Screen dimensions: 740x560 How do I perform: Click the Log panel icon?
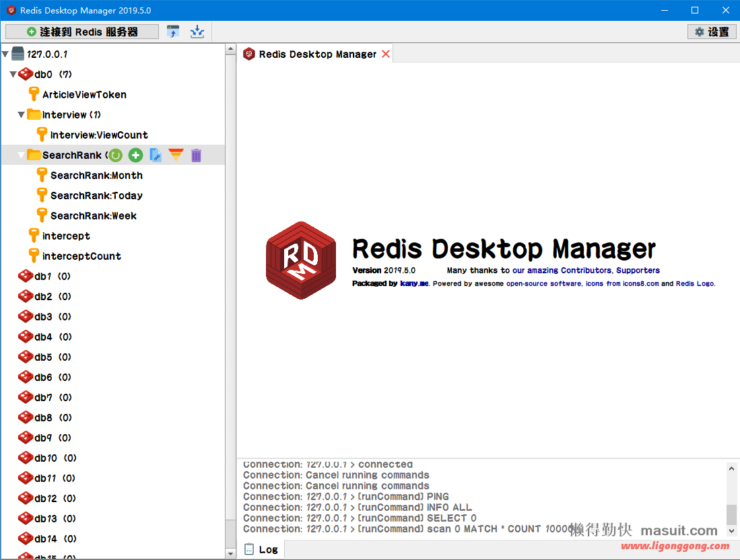(x=249, y=549)
